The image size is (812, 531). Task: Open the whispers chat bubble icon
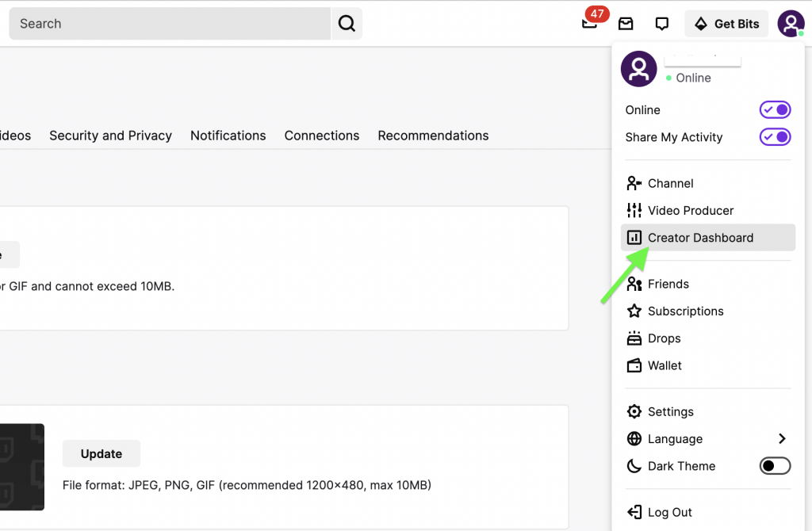[662, 24]
